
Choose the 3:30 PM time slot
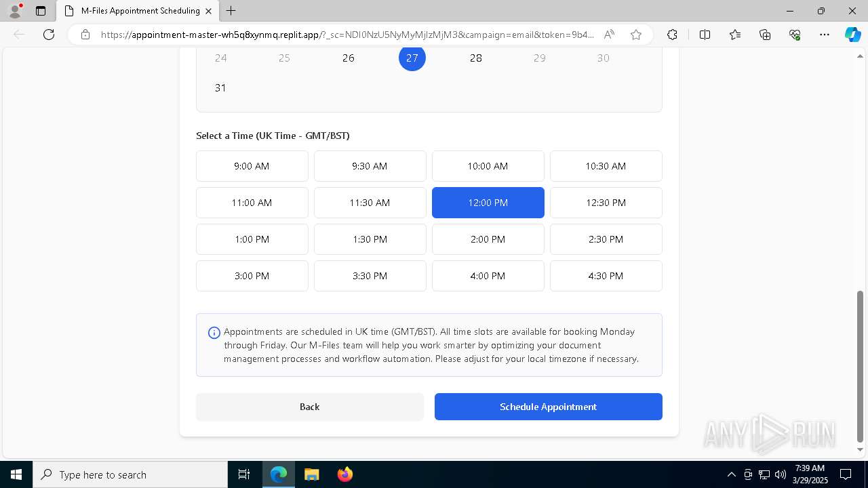(370, 276)
